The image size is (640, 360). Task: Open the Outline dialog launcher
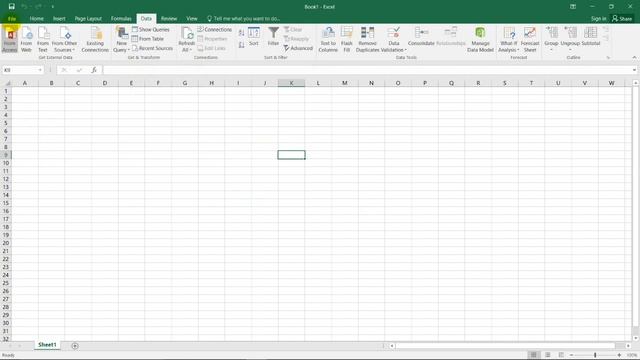(608, 58)
